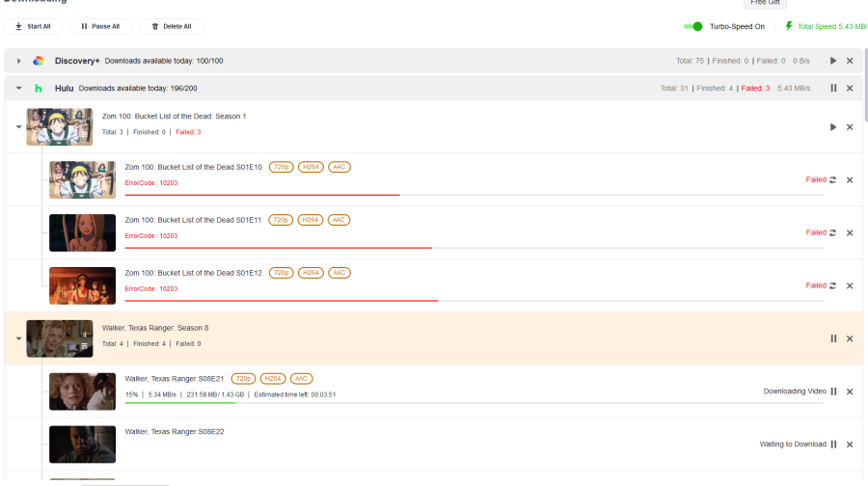Pause all Hulu group downloads

point(833,88)
